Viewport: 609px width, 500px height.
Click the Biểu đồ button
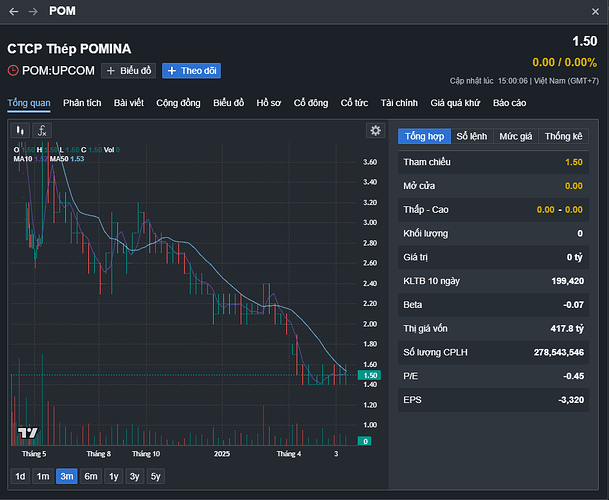pos(129,71)
